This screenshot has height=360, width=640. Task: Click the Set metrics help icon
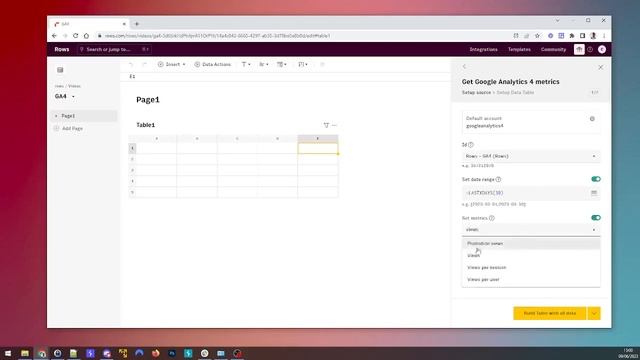click(x=492, y=218)
